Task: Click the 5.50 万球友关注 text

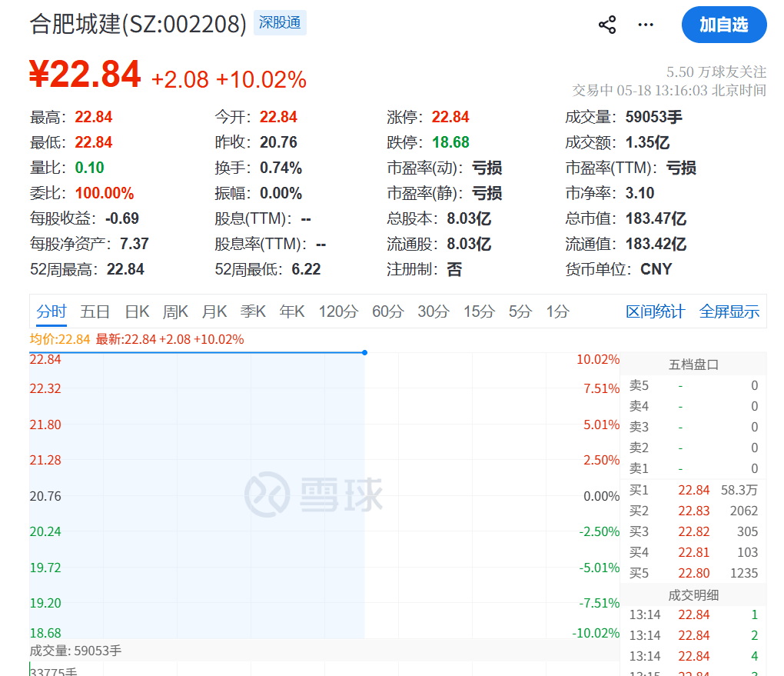Action: [716, 72]
